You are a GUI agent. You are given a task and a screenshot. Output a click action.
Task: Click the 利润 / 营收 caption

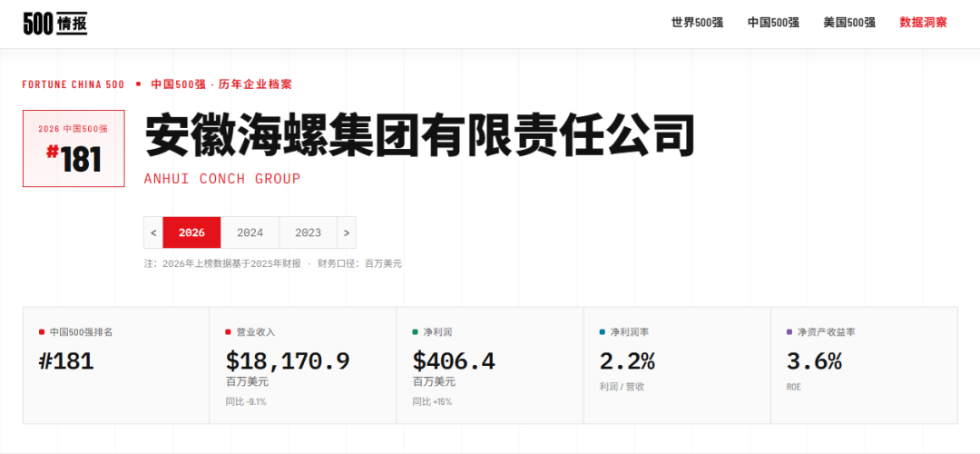[622, 387]
